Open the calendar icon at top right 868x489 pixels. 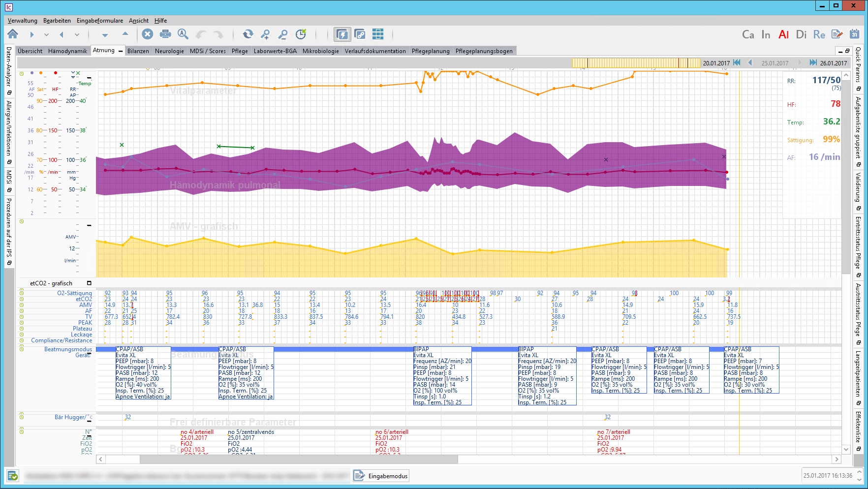(x=855, y=34)
